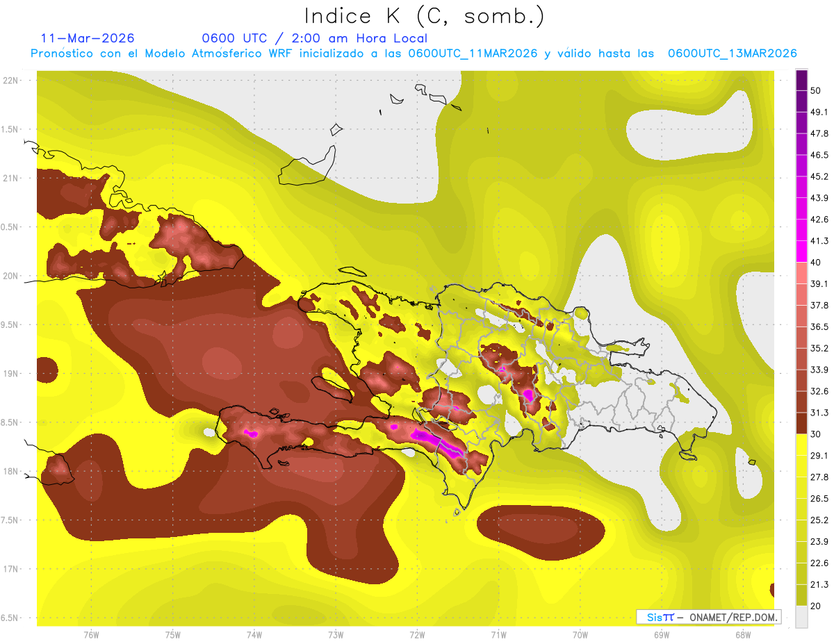Click the color bar value "43.9"
834x644 pixels.
pyautogui.click(x=819, y=199)
